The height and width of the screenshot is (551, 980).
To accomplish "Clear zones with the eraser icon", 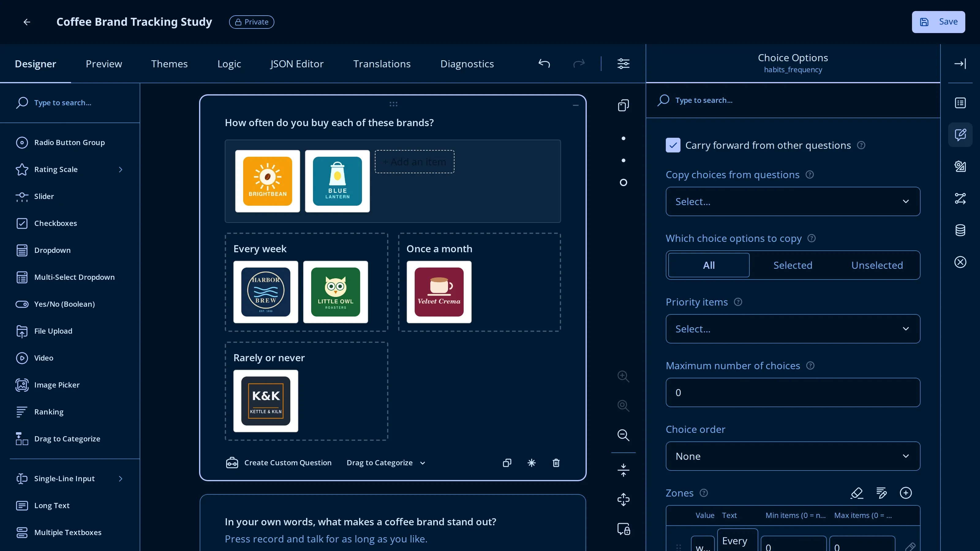I will (x=857, y=493).
